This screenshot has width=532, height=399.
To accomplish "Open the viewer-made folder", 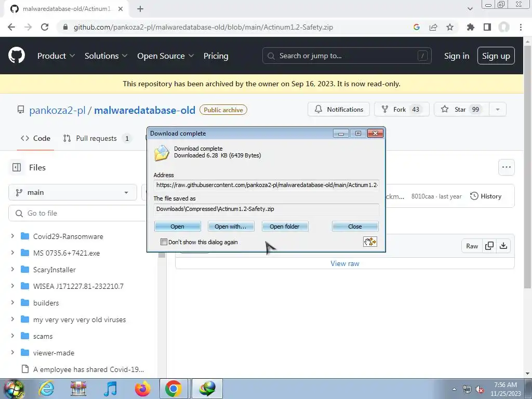I will (x=54, y=353).
